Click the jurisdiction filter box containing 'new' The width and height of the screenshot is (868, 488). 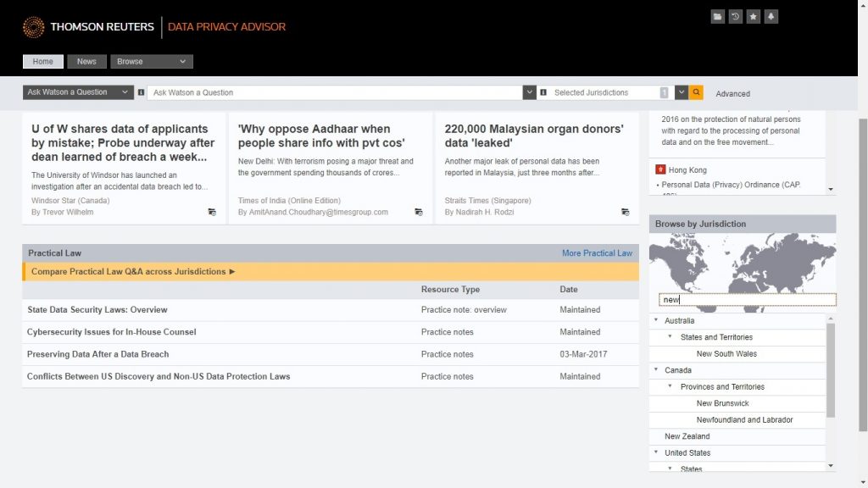[748, 299]
